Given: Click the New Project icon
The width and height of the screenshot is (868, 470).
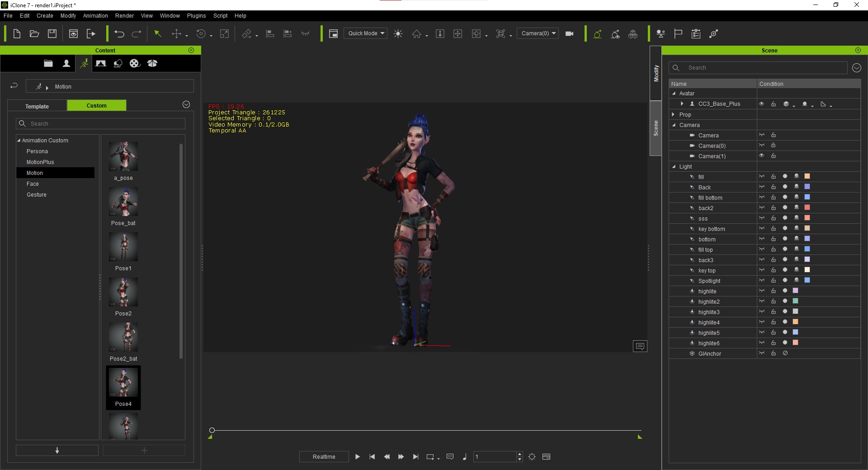Looking at the screenshot, I should pos(17,33).
